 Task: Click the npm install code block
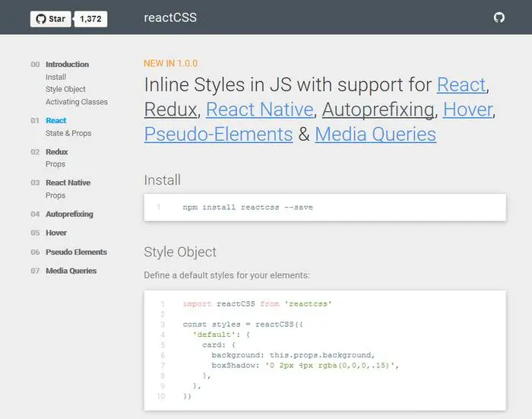tap(325, 207)
